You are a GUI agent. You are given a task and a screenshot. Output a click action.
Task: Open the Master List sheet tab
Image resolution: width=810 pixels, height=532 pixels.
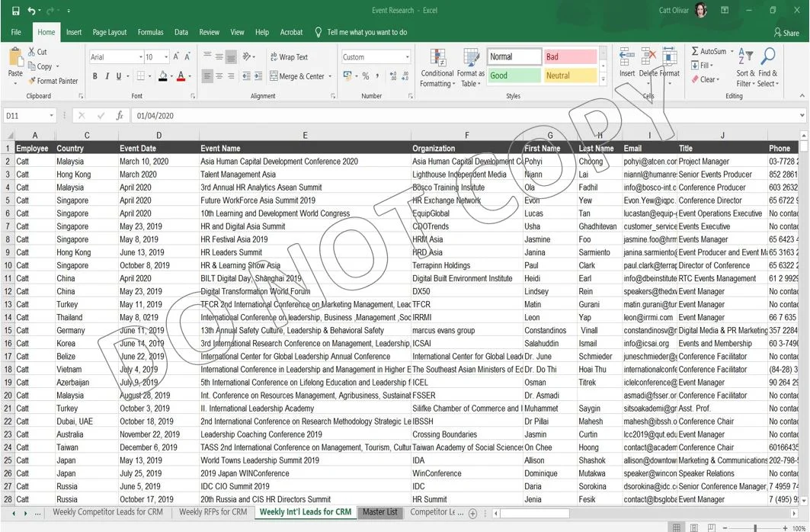(x=380, y=512)
